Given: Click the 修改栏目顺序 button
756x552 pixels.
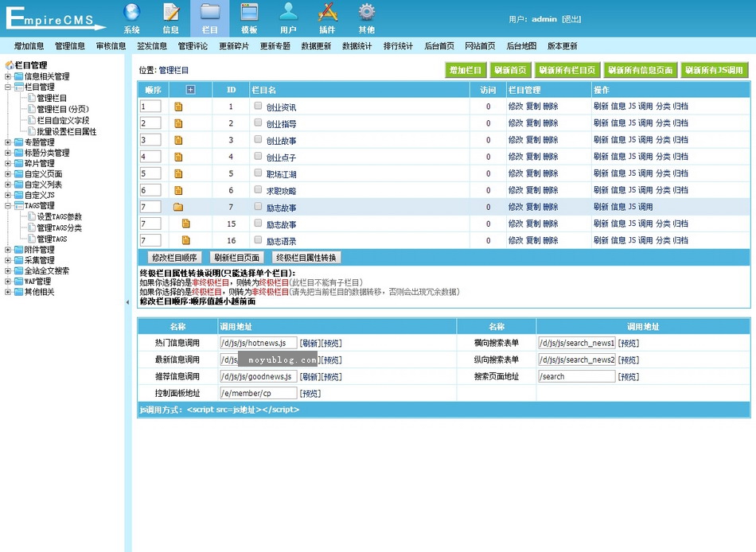Looking at the screenshot, I should tap(174, 258).
